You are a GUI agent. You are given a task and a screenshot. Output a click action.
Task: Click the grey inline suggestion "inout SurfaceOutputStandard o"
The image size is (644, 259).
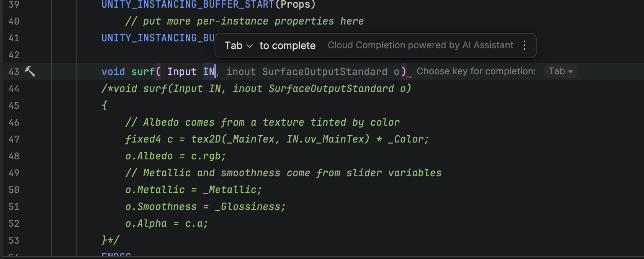pyautogui.click(x=313, y=72)
